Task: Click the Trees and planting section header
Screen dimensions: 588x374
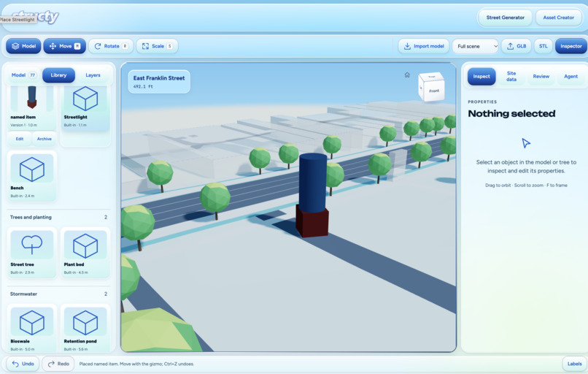Action: 58,217
